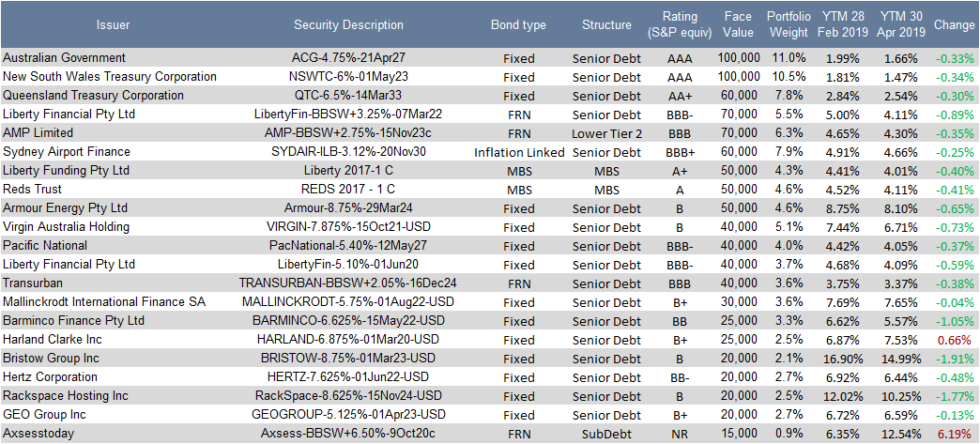Select the AA+ rating cell
980x444 pixels.
pyautogui.click(x=680, y=96)
